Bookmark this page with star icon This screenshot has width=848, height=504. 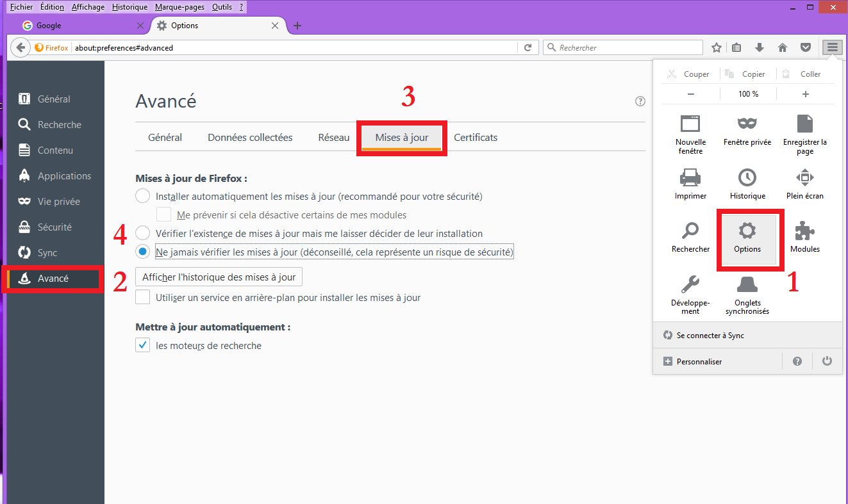(717, 47)
